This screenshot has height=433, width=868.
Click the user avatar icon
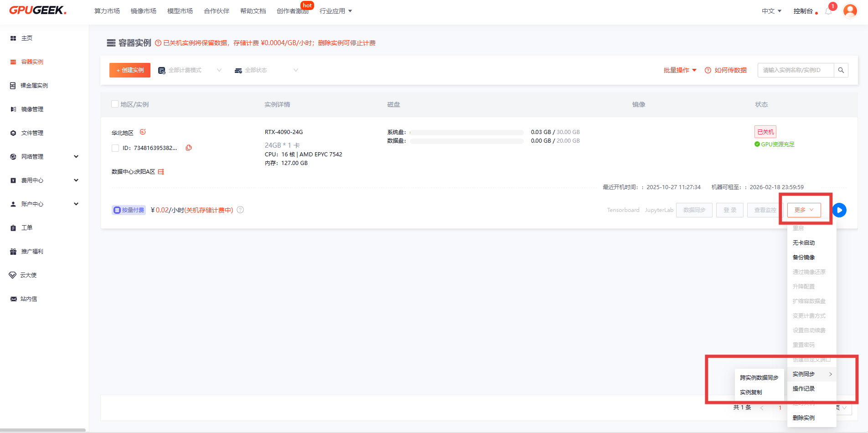click(850, 10)
